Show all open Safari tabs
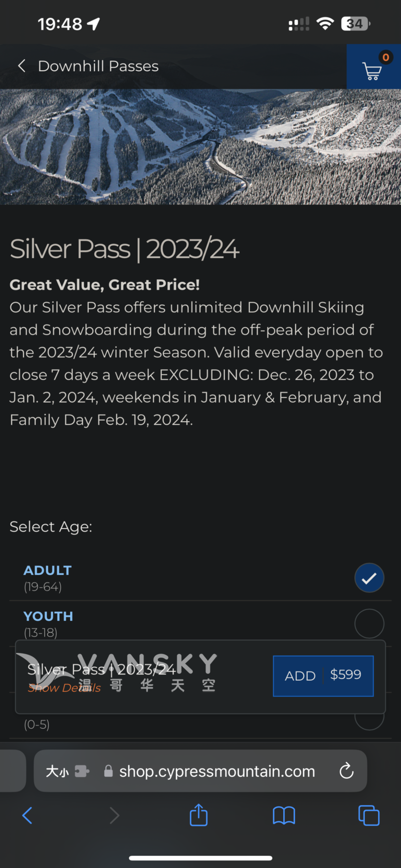Screen dimensions: 401x868 click(x=369, y=815)
